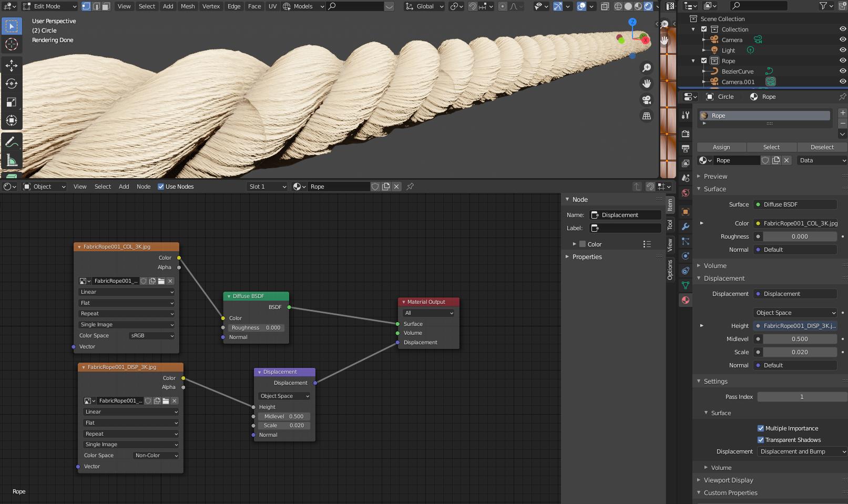Expand the Preview panel
848x504 pixels.
click(715, 177)
